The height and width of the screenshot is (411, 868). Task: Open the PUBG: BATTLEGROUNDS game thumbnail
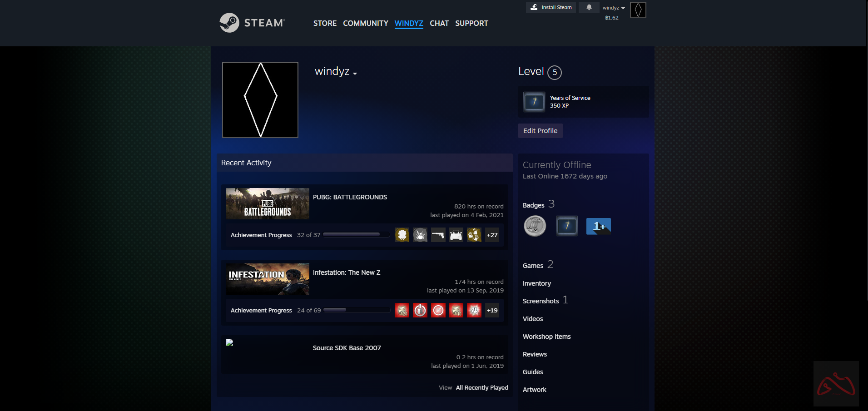[267, 203]
